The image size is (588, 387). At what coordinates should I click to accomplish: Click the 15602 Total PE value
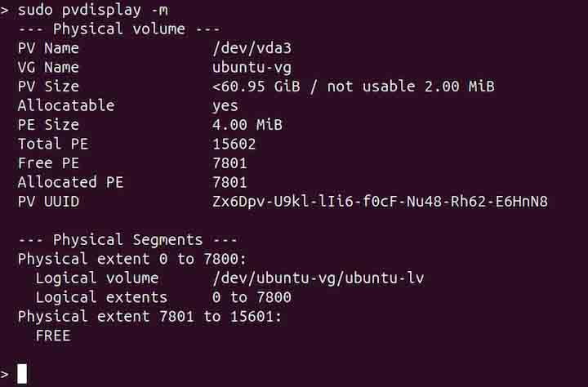click(x=234, y=145)
